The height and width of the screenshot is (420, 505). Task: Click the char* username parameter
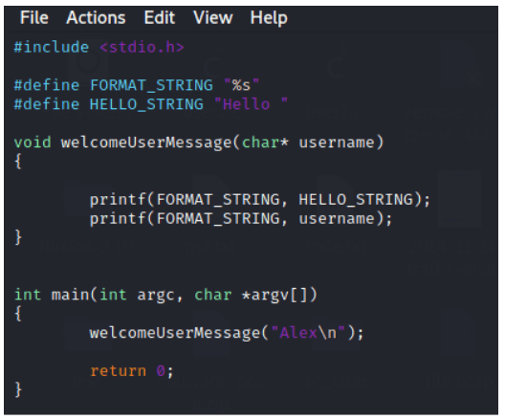click(x=313, y=143)
